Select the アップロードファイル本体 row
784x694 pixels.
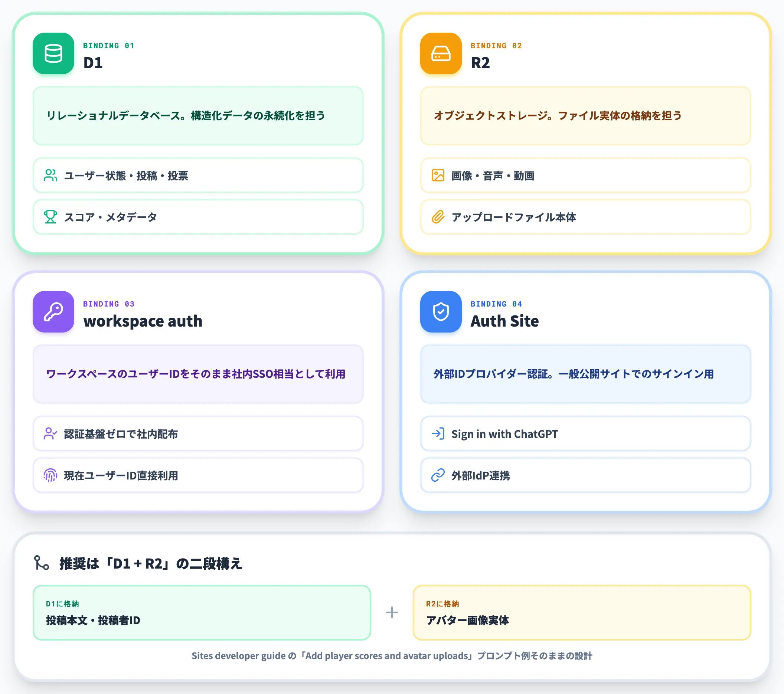pyautogui.click(x=585, y=217)
